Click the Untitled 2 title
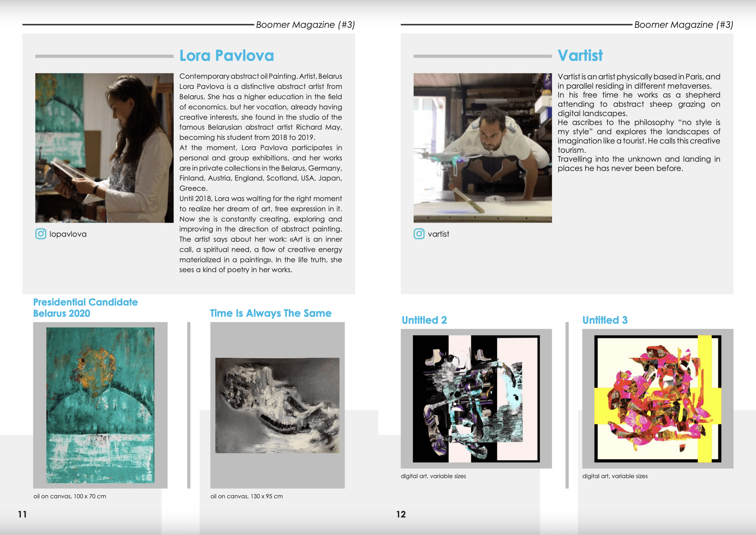The width and height of the screenshot is (756, 535). 424,320
